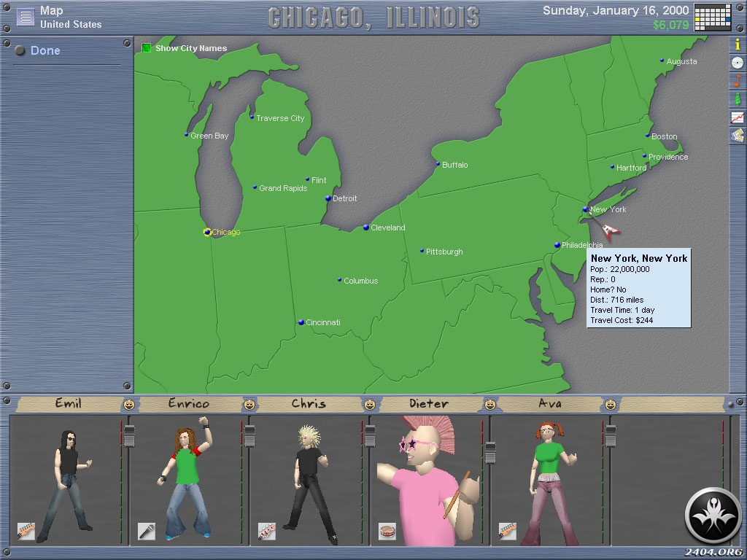Open the menu icon beside Map title
This screenshot has height=560, width=747.
[x=26, y=17]
